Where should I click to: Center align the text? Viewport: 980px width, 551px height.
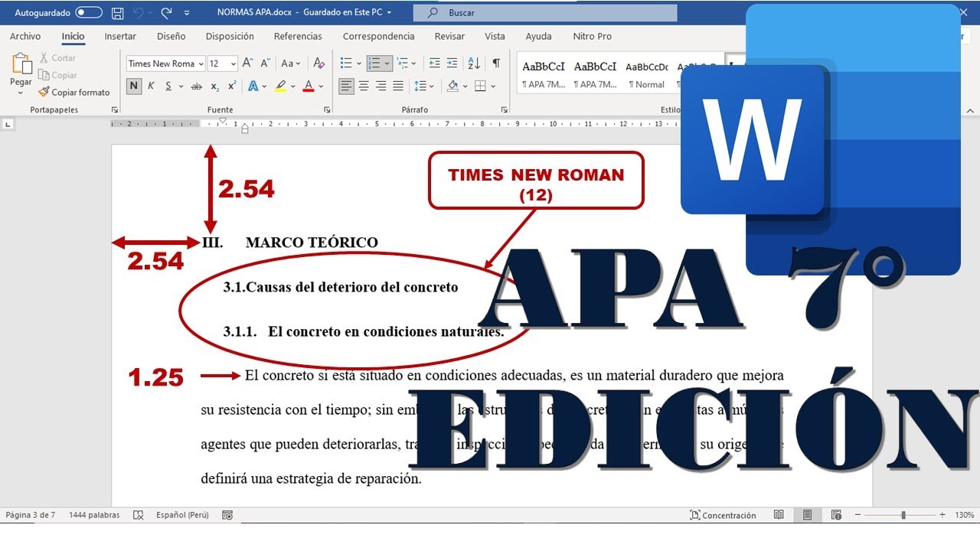[x=364, y=86]
